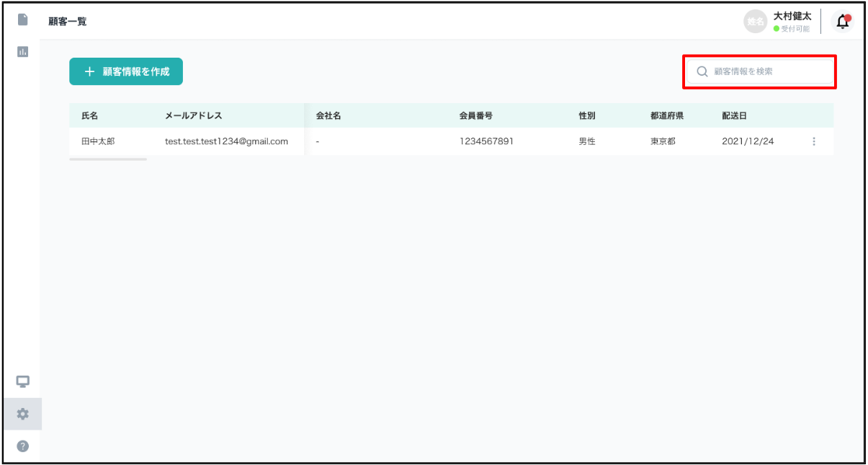Viewport: 868px width, 465px height.
Task: Open the document icon in sidebar
Action: tap(22, 19)
